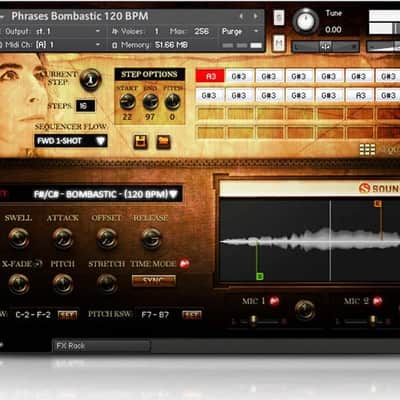Turn the Swell knob
400x400 pixels.
pos(19,238)
